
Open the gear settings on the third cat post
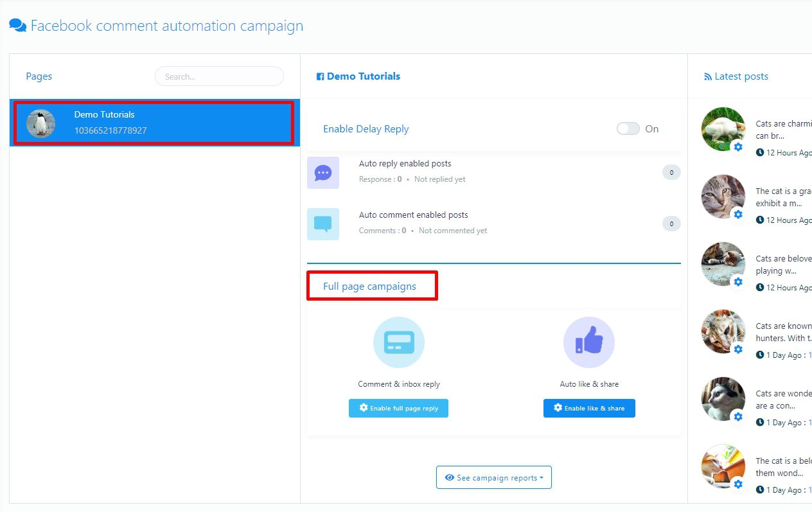click(x=738, y=282)
